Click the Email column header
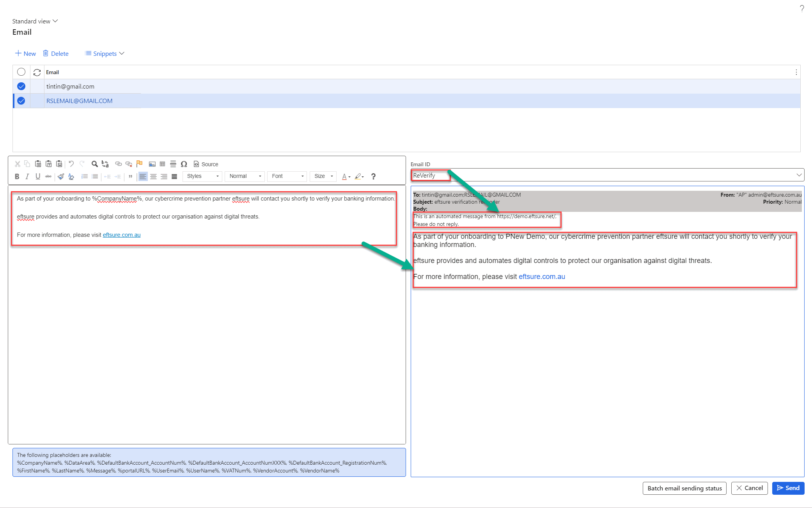This screenshot has height=508, width=812. 52,72
